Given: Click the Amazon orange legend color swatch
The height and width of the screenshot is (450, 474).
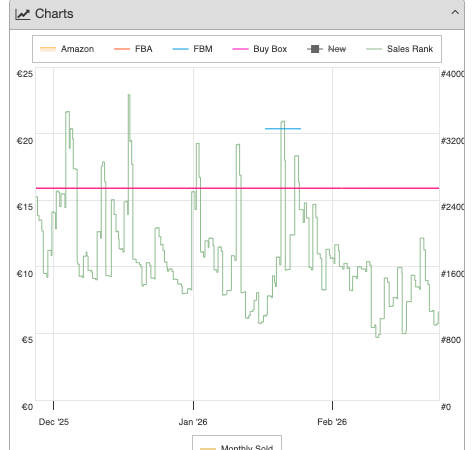Looking at the screenshot, I should (48, 49).
